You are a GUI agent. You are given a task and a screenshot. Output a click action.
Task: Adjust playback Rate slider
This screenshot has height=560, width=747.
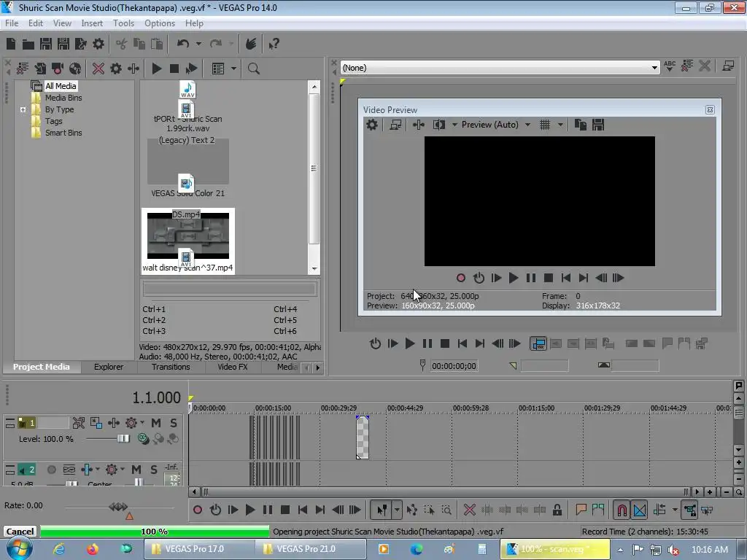[x=118, y=506]
